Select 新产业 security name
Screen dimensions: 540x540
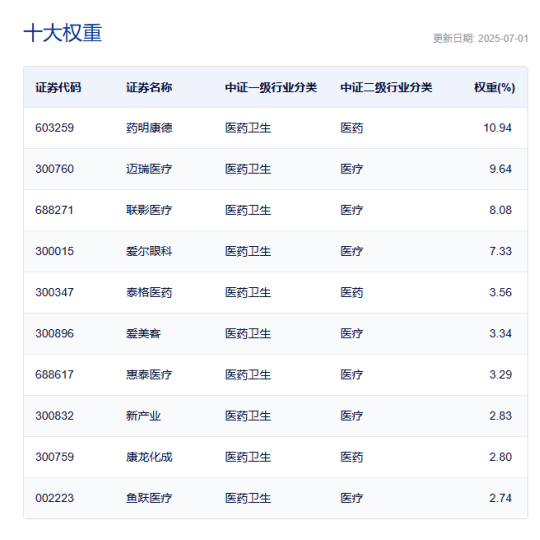click(143, 416)
